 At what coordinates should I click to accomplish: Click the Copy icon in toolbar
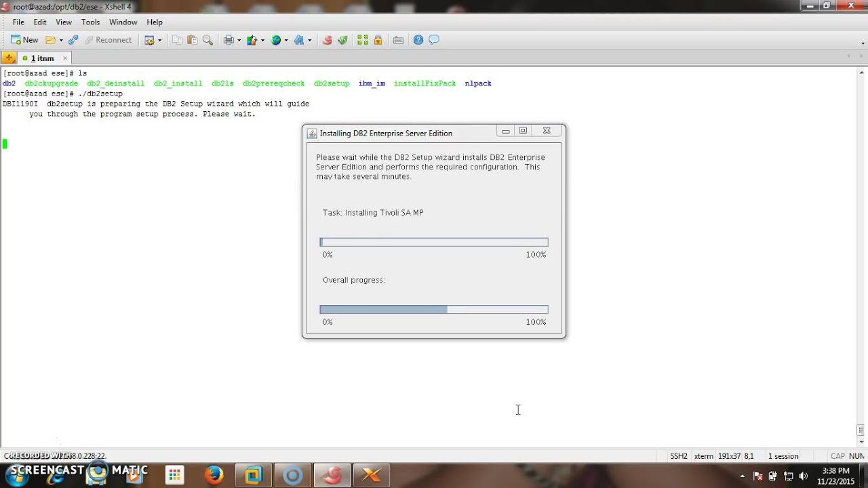tap(177, 40)
